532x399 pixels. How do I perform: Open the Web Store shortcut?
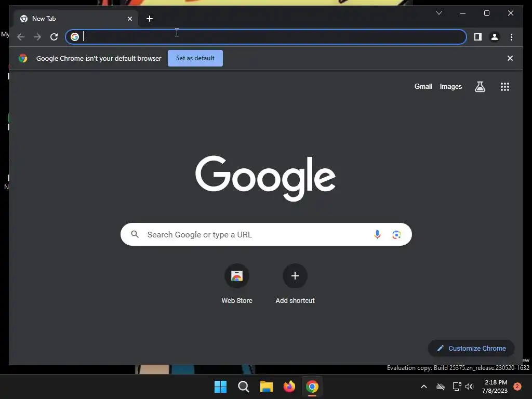(237, 284)
